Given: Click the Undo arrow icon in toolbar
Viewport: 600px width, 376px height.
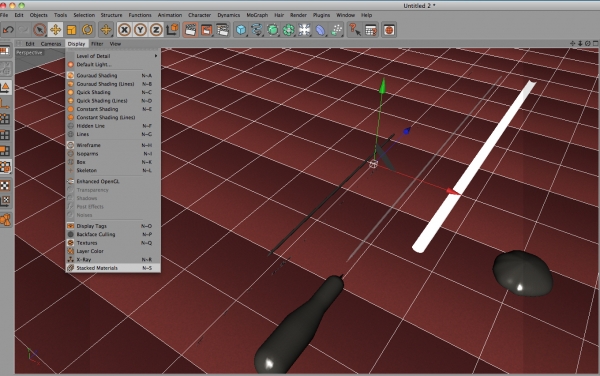Looking at the screenshot, I should click(8, 29).
